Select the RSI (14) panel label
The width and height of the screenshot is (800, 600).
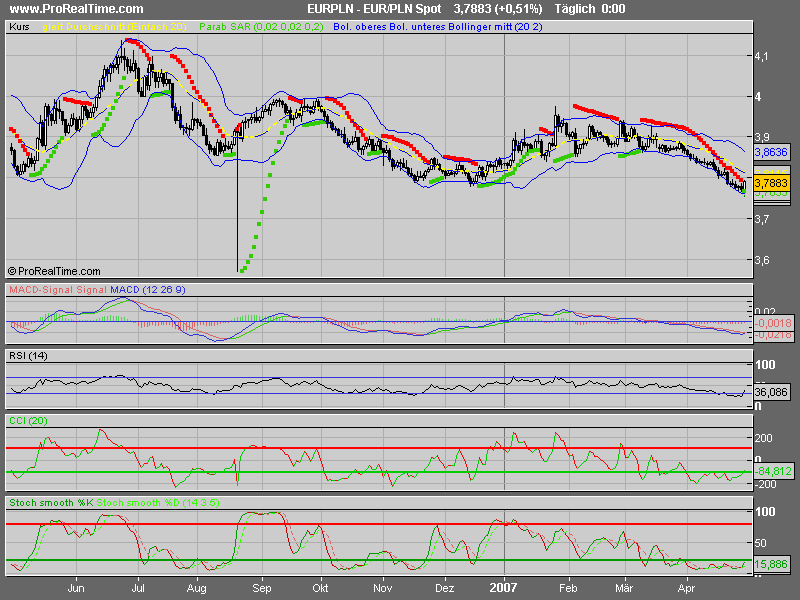pos(27,356)
